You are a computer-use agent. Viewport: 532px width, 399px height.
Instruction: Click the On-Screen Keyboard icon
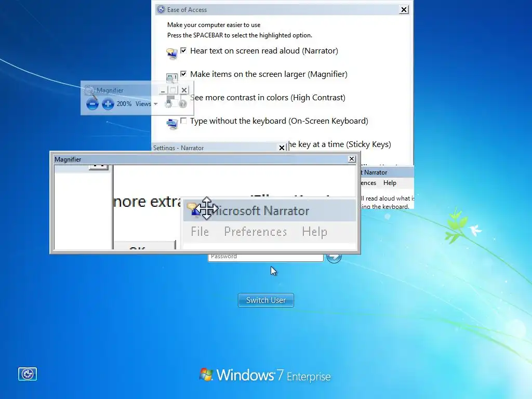pyautogui.click(x=172, y=124)
